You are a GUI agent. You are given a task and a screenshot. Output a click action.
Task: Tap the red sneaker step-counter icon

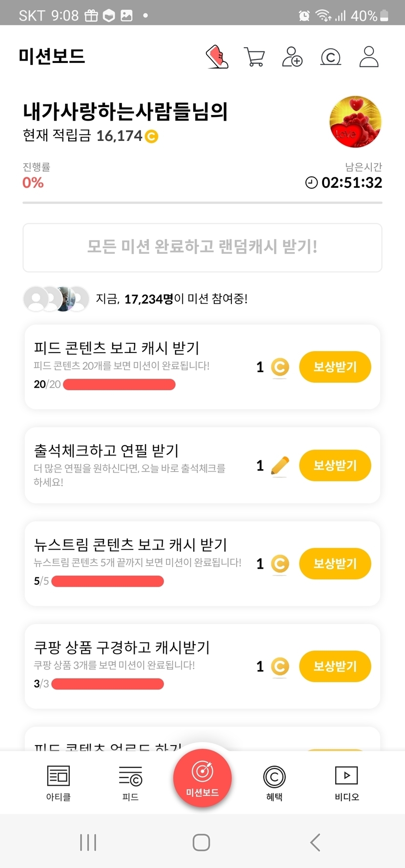(217, 57)
